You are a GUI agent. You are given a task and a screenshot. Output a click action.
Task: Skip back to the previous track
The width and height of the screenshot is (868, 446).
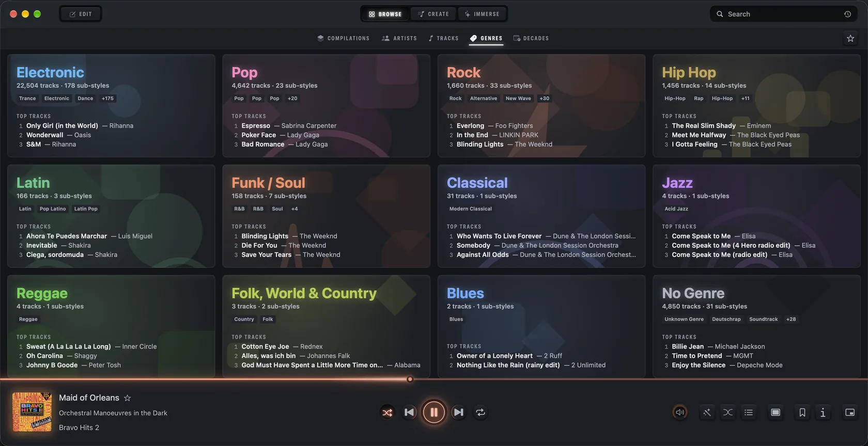click(x=409, y=412)
